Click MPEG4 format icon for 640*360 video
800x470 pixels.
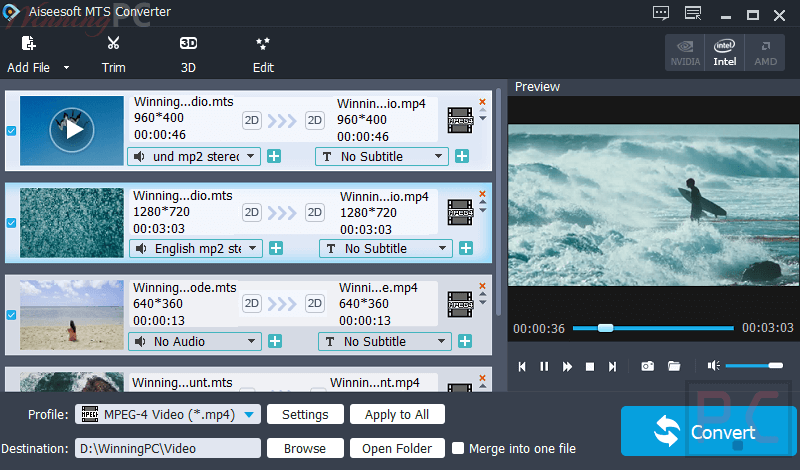460,304
